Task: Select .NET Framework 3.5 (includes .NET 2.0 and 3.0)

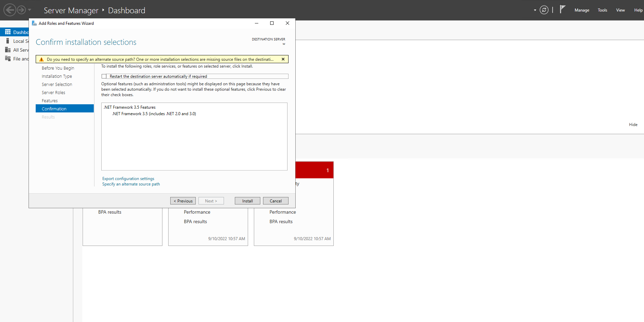Action: tap(154, 114)
